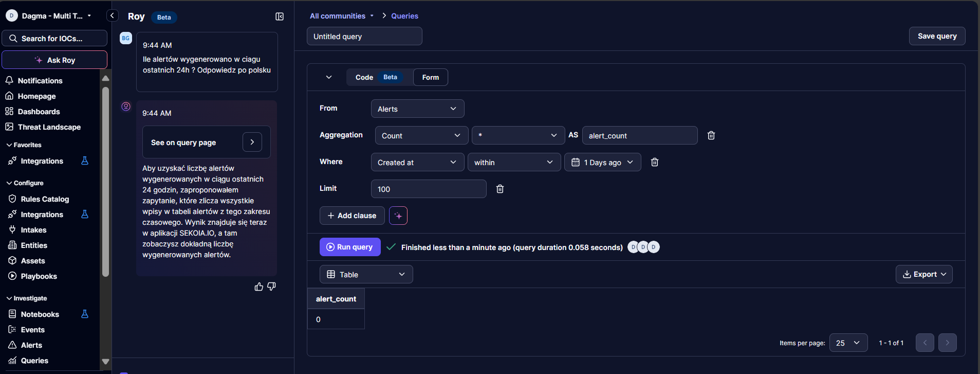This screenshot has width=980, height=374.
Task: Expand the 1 Days ago date picker
Action: tap(602, 162)
